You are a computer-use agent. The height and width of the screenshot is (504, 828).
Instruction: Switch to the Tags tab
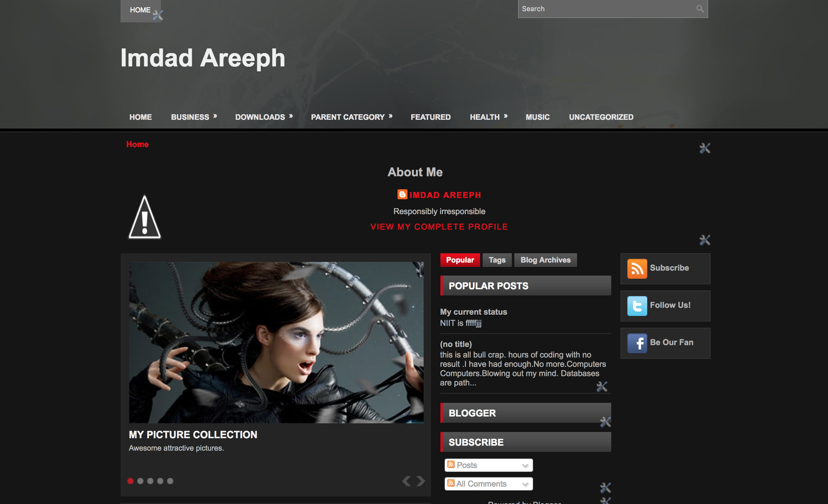point(497,260)
